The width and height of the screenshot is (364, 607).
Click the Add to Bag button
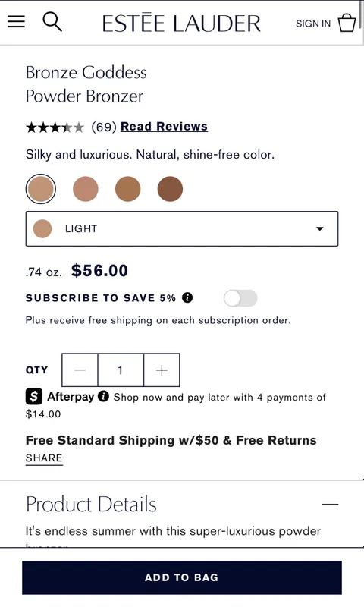click(182, 577)
